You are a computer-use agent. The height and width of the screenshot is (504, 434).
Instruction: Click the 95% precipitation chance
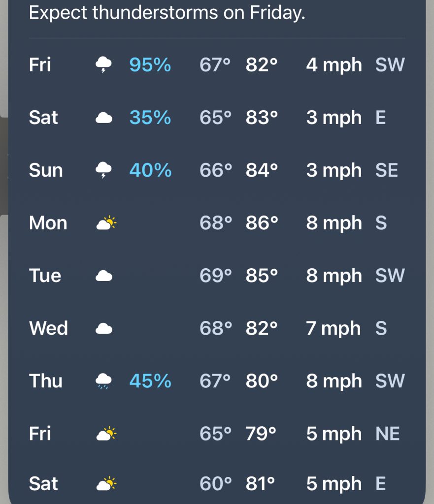tap(150, 65)
